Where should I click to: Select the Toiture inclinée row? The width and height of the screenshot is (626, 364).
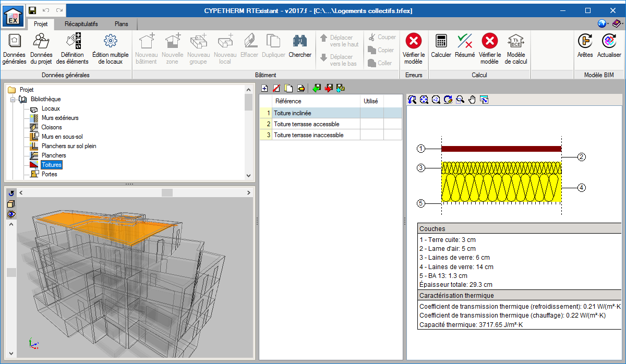(x=331, y=113)
